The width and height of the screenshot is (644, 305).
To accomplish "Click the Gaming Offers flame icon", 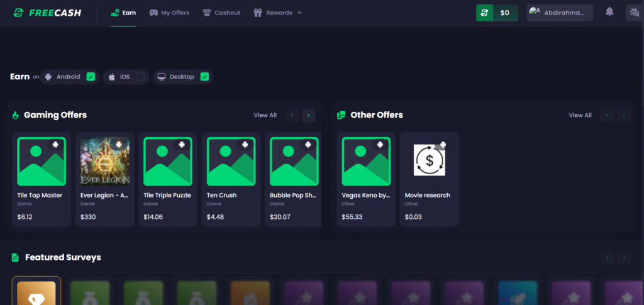I will click(16, 115).
